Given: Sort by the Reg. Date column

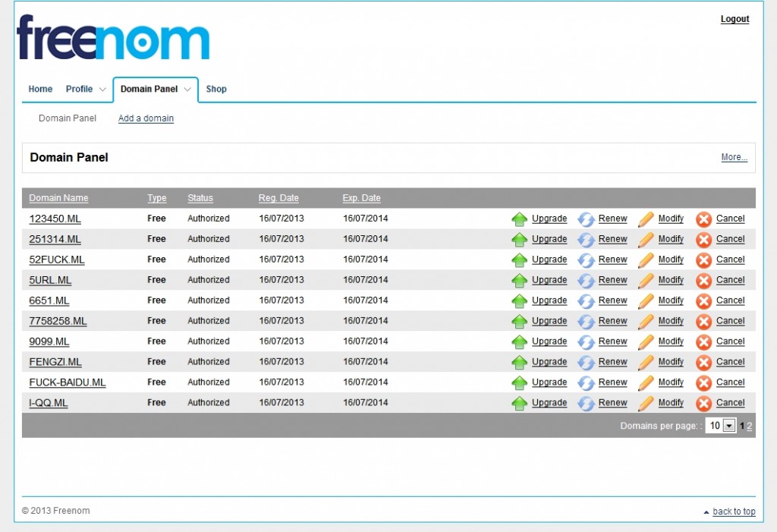Looking at the screenshot, I should [x=278, y=198].
